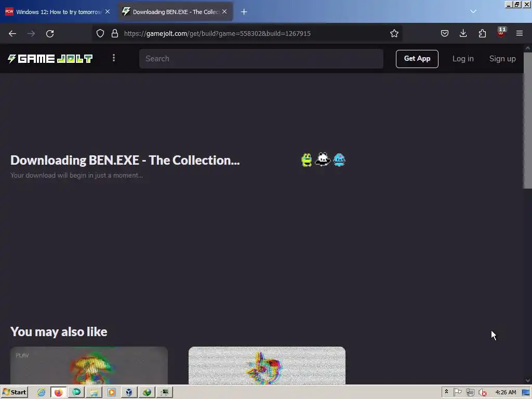Show hidden system tray icons
This screenshot has height=399, width=532.
pos(446,392)
